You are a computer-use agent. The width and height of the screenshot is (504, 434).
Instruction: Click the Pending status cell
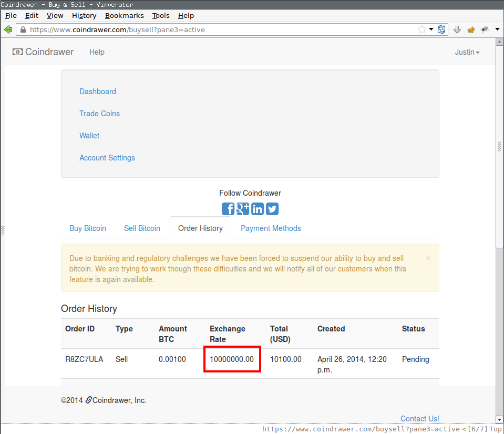click(x=416, y=359)
